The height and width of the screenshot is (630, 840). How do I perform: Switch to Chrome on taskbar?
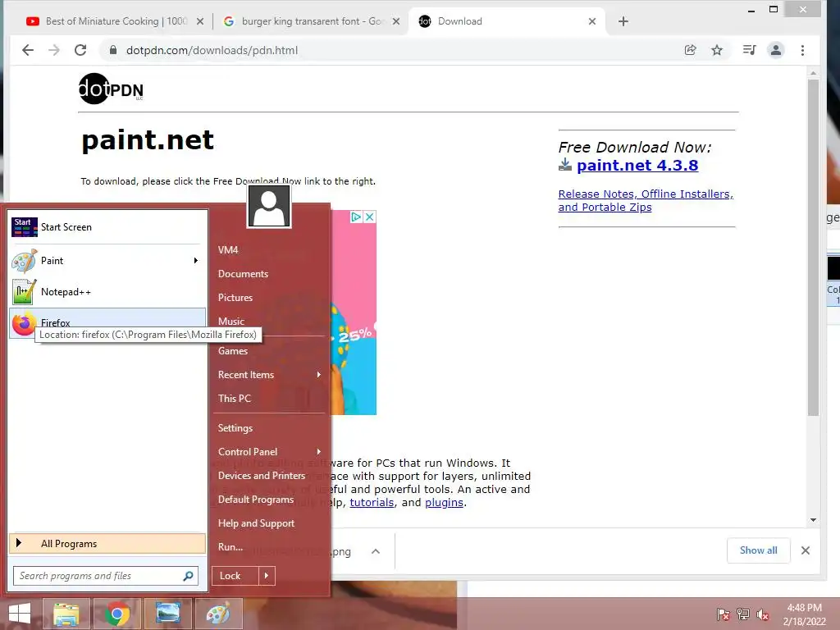point(116,614)
